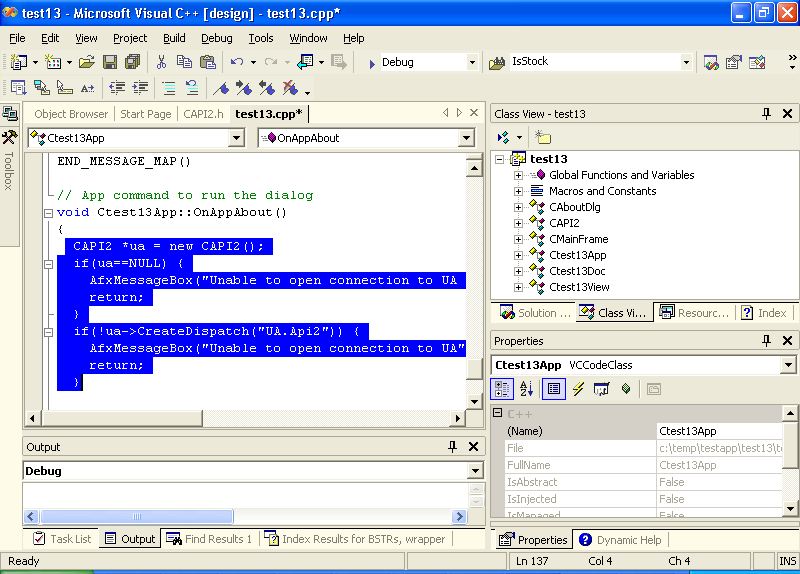Pin the Class View panel
Image resolution: width=800 pixels, height=574 pixels.
pyautogui.click(x=766, y=114)
